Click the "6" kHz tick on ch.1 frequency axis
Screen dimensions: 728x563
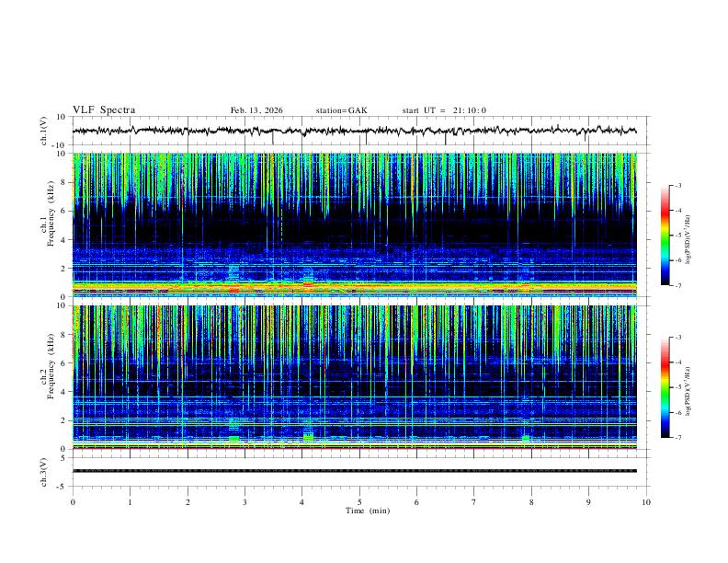point(64,212)
